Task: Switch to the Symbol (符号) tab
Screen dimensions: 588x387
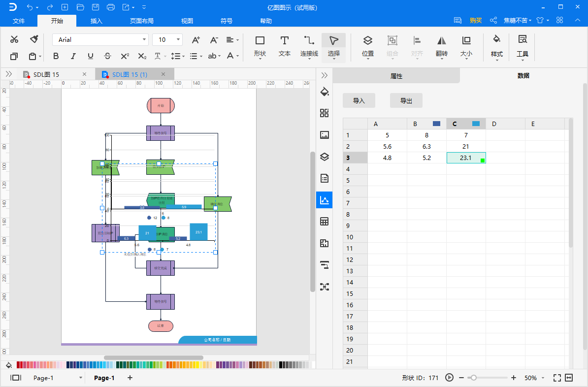Action: [x=227, y=21]
